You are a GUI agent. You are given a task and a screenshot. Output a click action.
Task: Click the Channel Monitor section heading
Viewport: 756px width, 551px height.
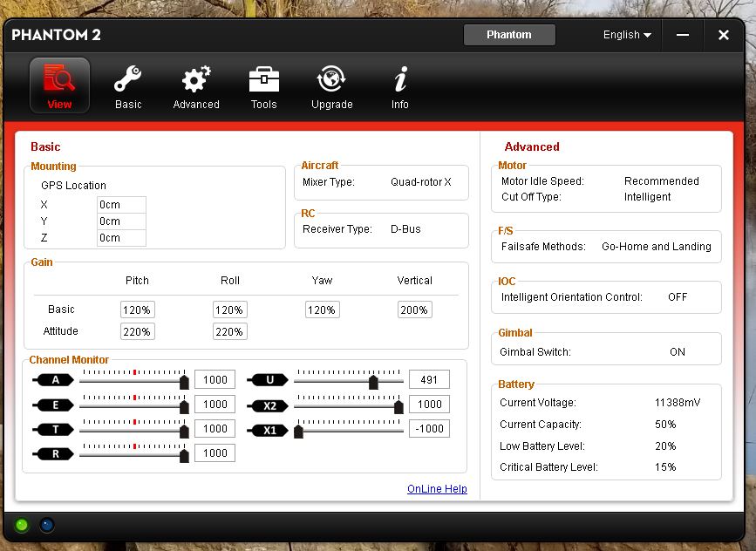pyautogui.click(x=69, y=359)
